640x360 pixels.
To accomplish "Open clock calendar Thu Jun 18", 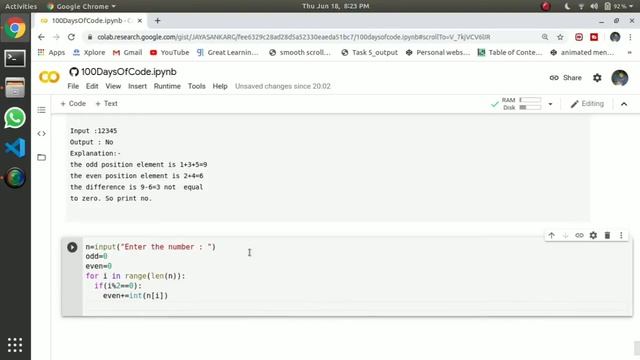I will click(x=336, y=6).
